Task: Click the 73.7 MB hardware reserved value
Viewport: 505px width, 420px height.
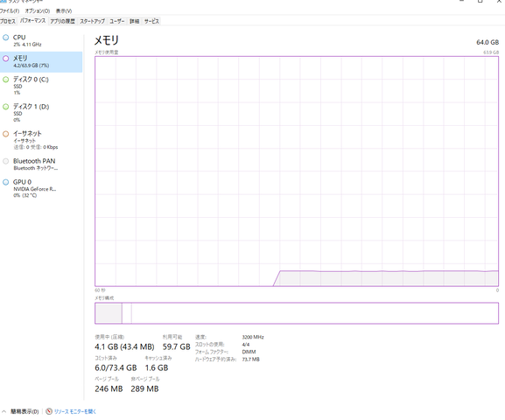Action: (250, 359)
